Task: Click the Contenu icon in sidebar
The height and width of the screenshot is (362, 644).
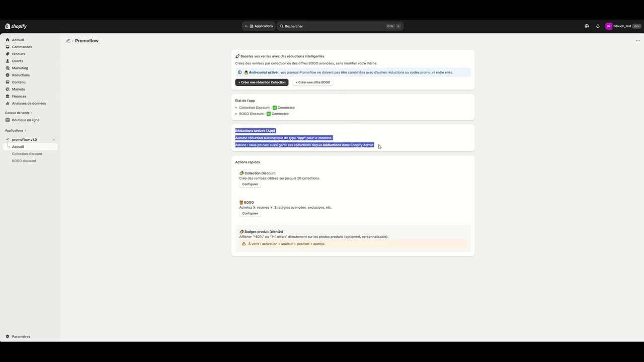Action: coord(8,82)
